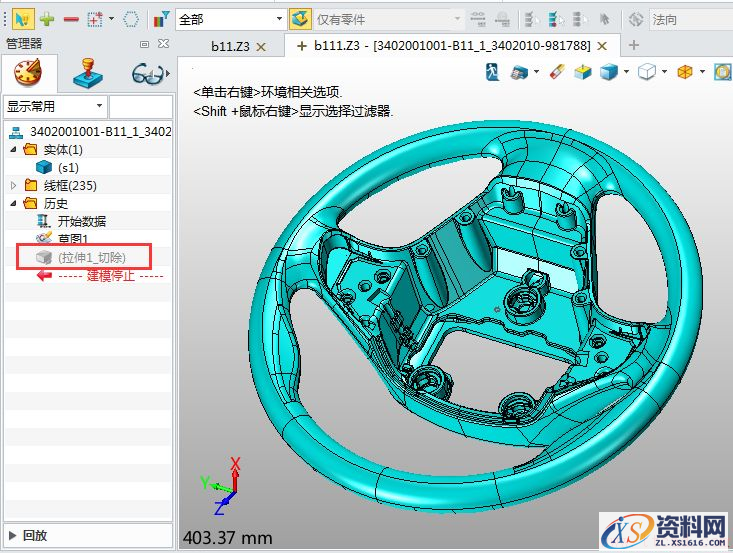
Task: Select the (s1) solid body
Action: click(x=68, y=167)
